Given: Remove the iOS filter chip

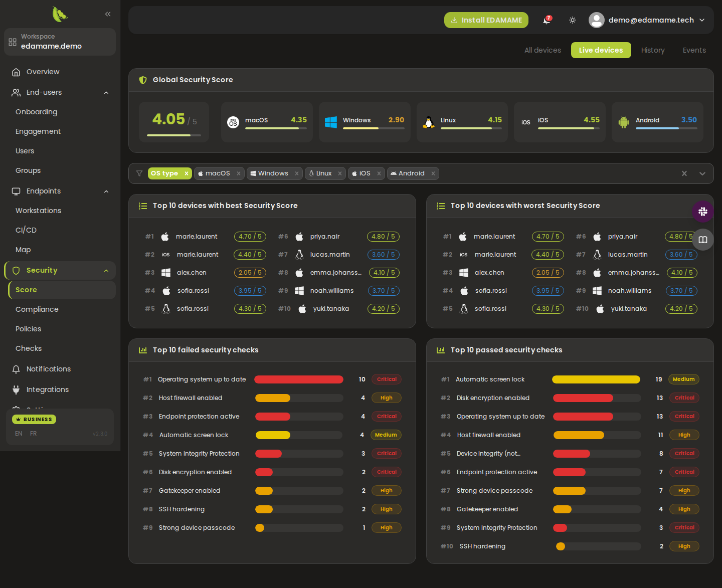Looking at the screenshot, I should [x=379, y=173].
